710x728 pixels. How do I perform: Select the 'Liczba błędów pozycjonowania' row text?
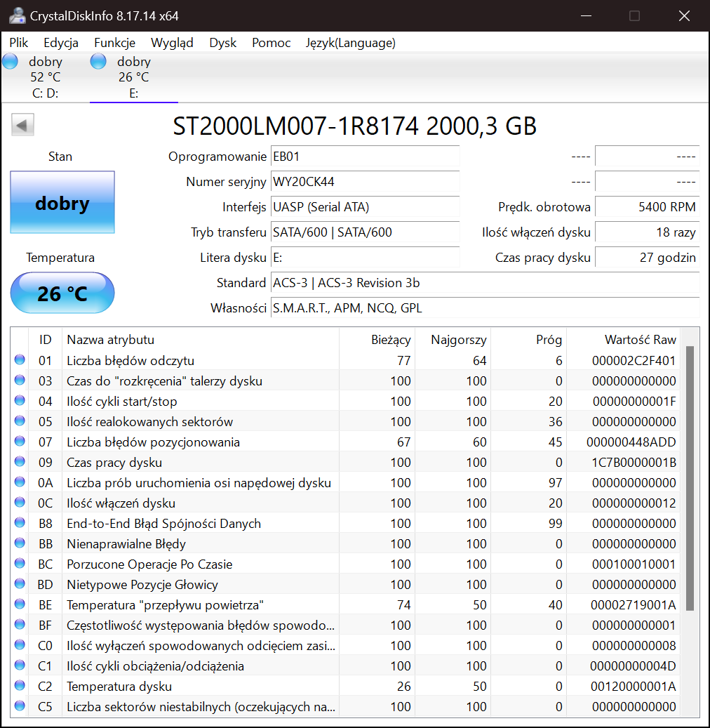[x=153, y=442]
